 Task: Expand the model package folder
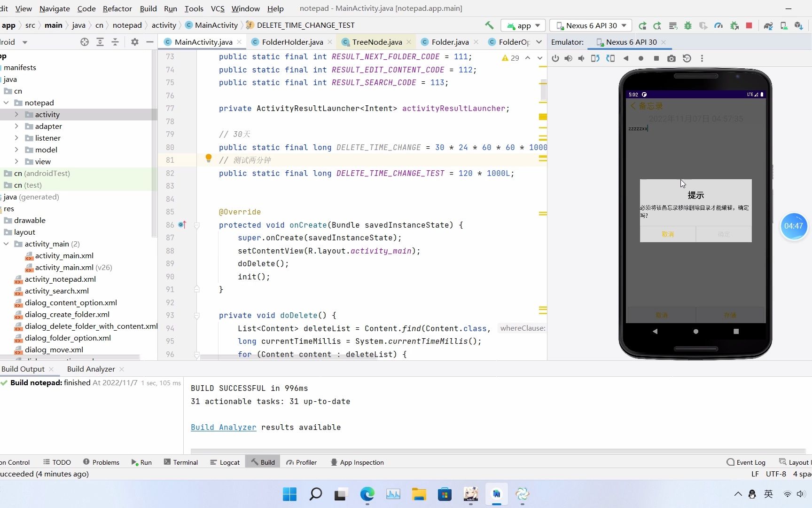[16, 150]
